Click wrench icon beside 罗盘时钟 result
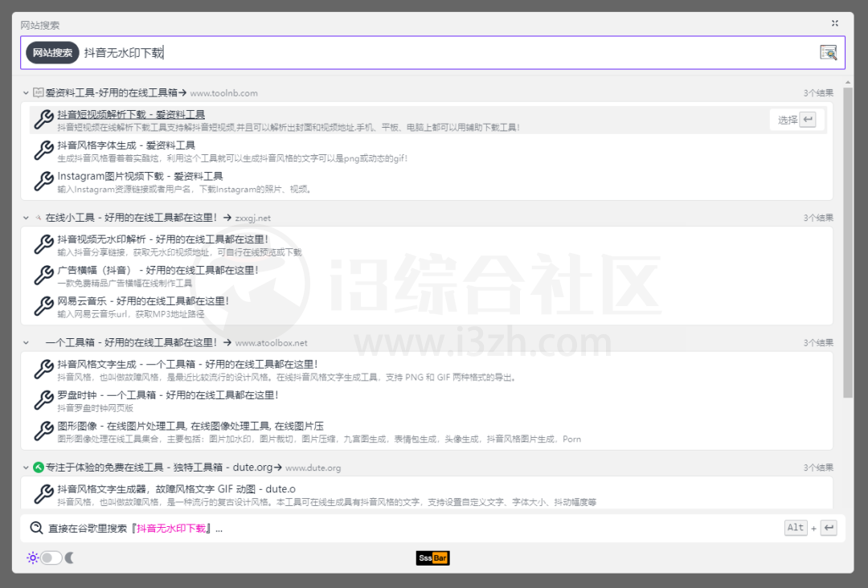The height and width of the screenshot is (588, 868). coord(43,401)
